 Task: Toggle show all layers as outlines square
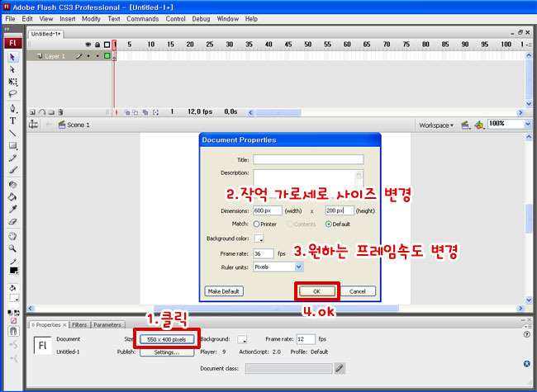[107, 45]
